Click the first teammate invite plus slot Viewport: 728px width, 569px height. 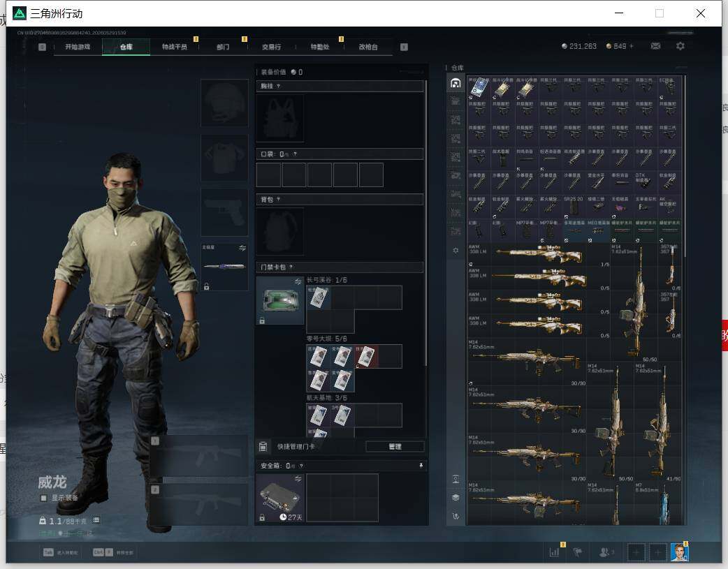(636, 552)
